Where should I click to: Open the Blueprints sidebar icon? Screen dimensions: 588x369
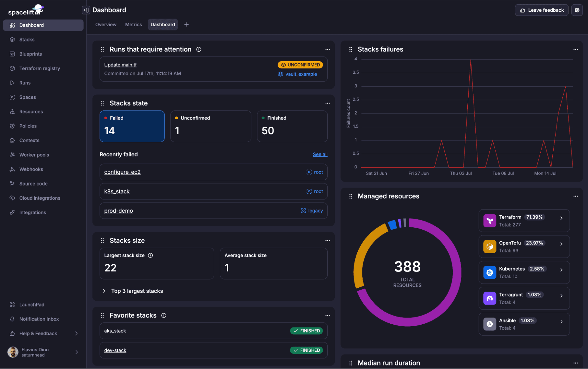pyautogui.click(x=12, y=54)
